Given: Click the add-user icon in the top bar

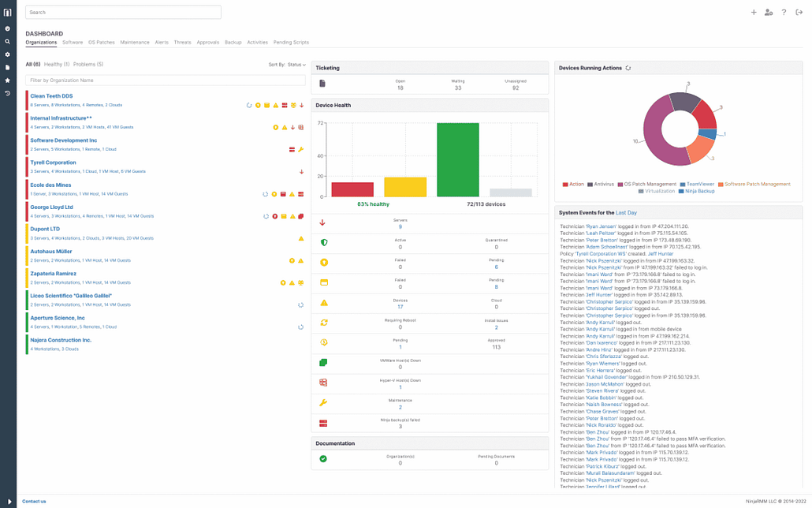Looking at the screenshot, I should [769, 12].
